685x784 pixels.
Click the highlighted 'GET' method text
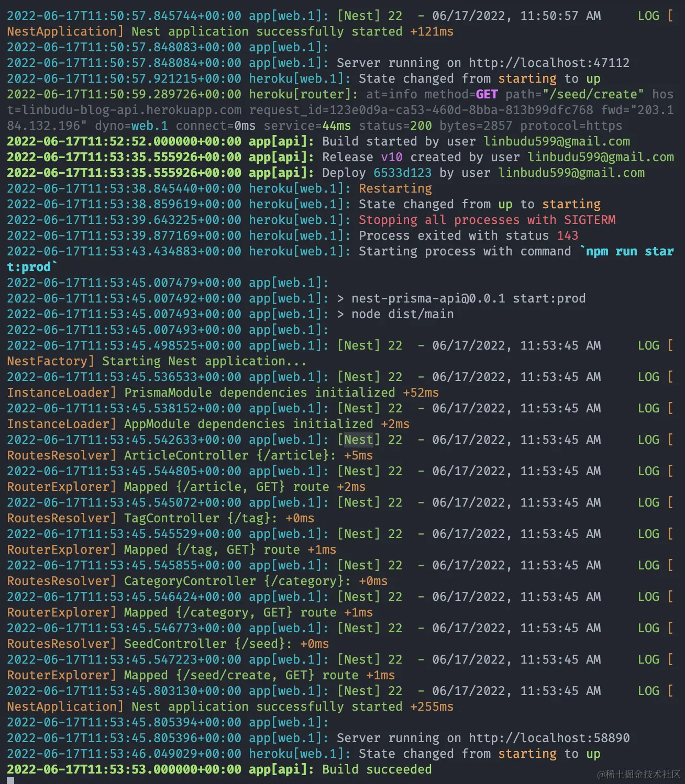click(x=487, y=94)
